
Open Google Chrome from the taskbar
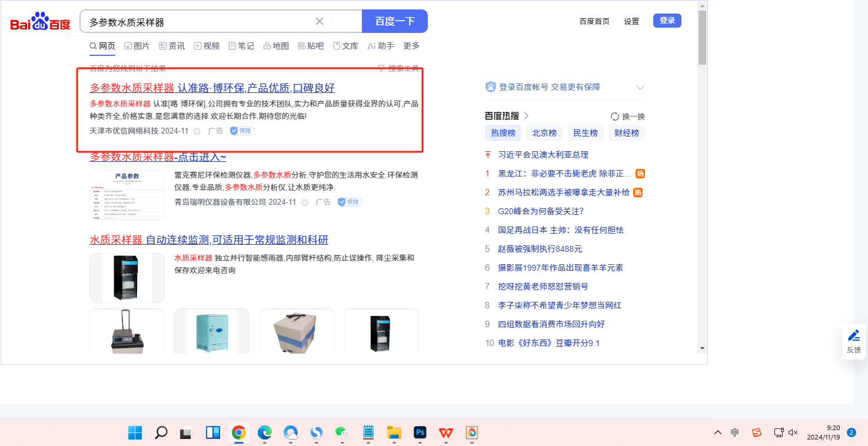coord(238,432)
